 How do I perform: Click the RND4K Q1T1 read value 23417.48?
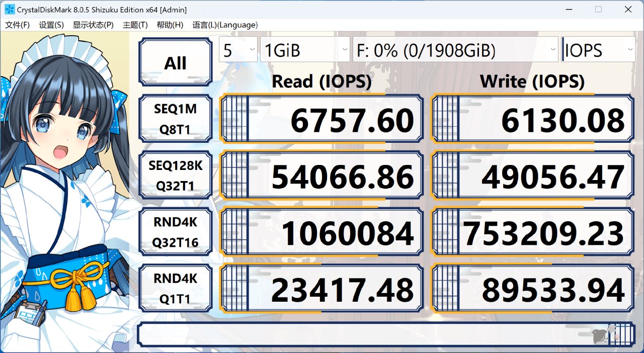click(322, 288)
